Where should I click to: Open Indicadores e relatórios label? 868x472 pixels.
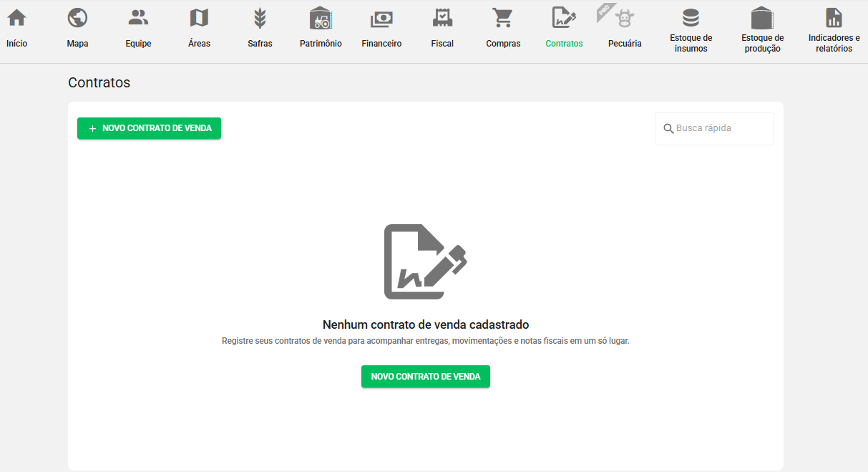coord(834,44)
